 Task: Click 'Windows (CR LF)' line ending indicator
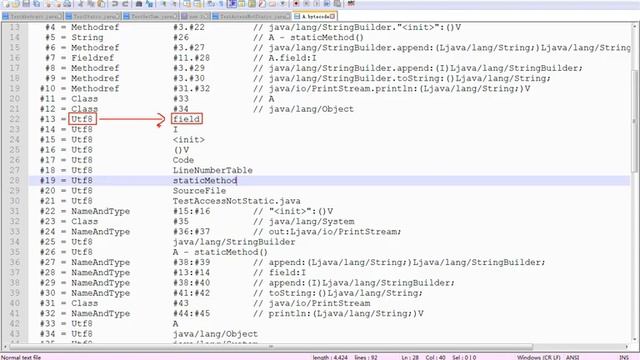pyautogui.click(x=538, y=357)
